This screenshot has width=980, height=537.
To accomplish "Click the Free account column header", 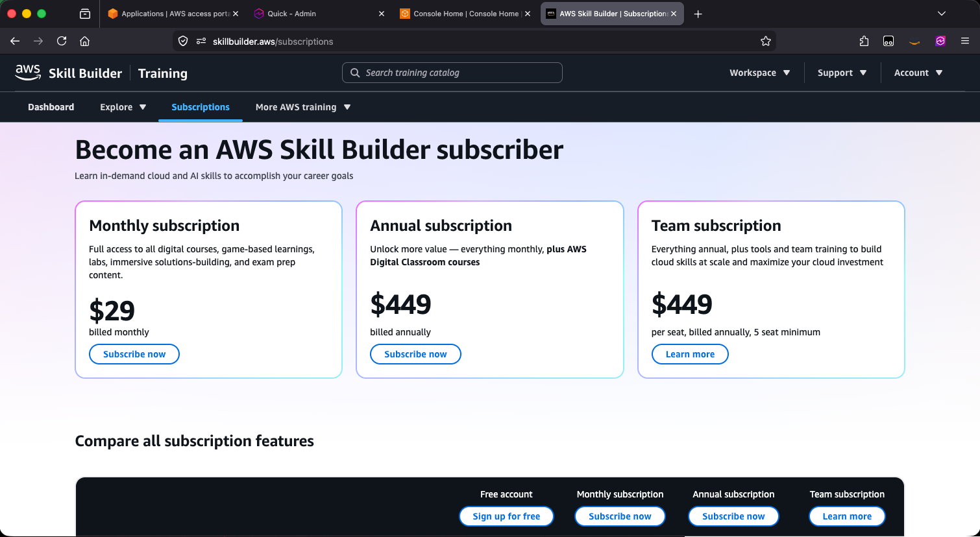I will tap(506, 494).
